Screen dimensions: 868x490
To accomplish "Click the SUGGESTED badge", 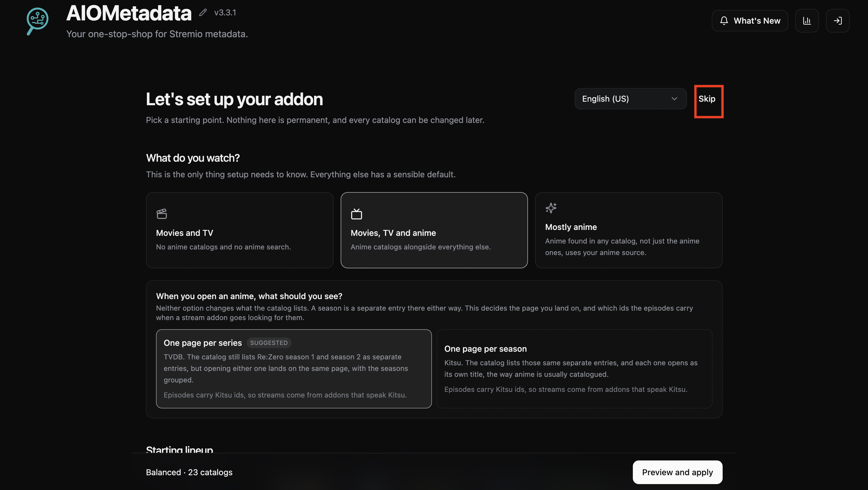I will (x=269, y=343).
